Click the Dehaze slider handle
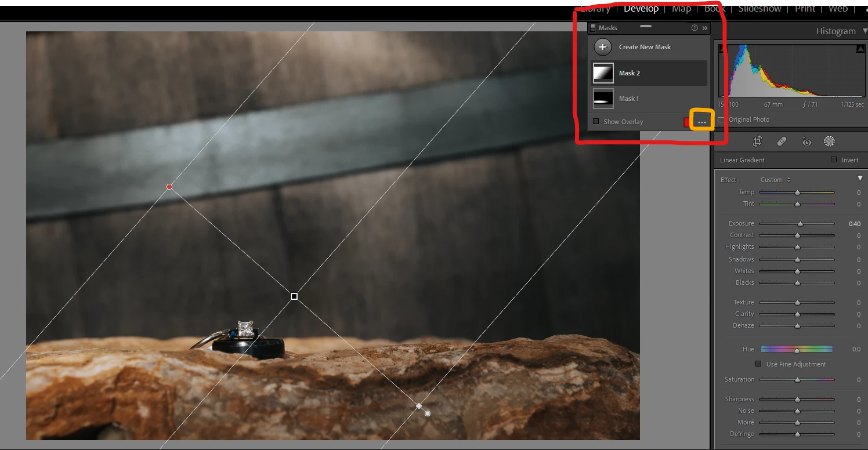 (797, 326)
